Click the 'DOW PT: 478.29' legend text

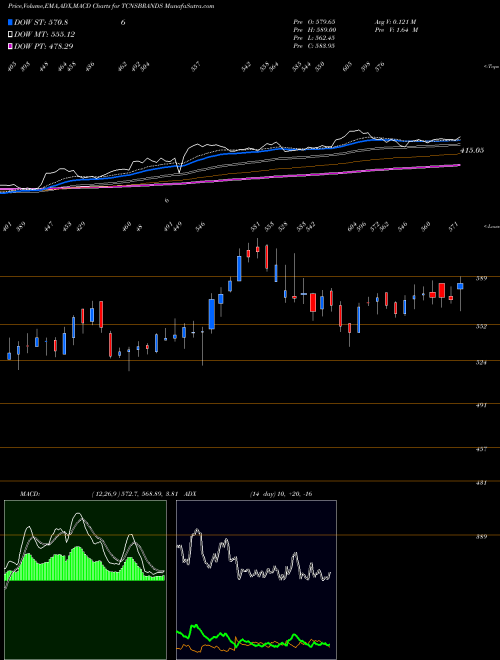pos(44,46)
